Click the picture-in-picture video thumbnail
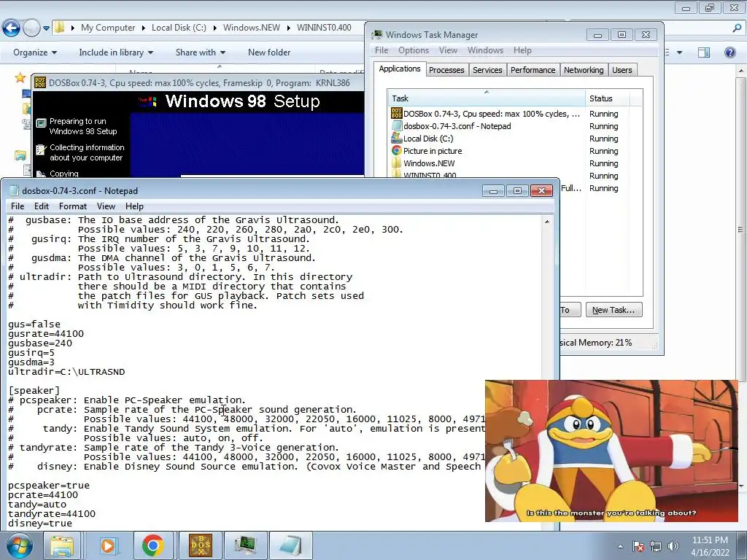This screenshot has width=747, height=560. 611,451
